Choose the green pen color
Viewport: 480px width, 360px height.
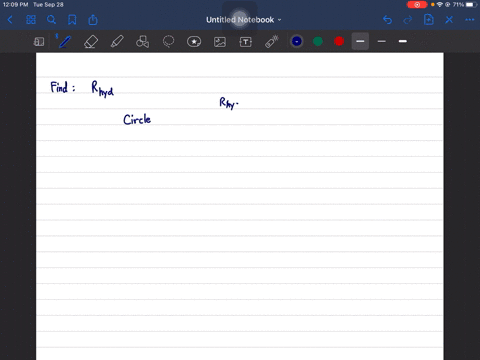pos(318,41)
